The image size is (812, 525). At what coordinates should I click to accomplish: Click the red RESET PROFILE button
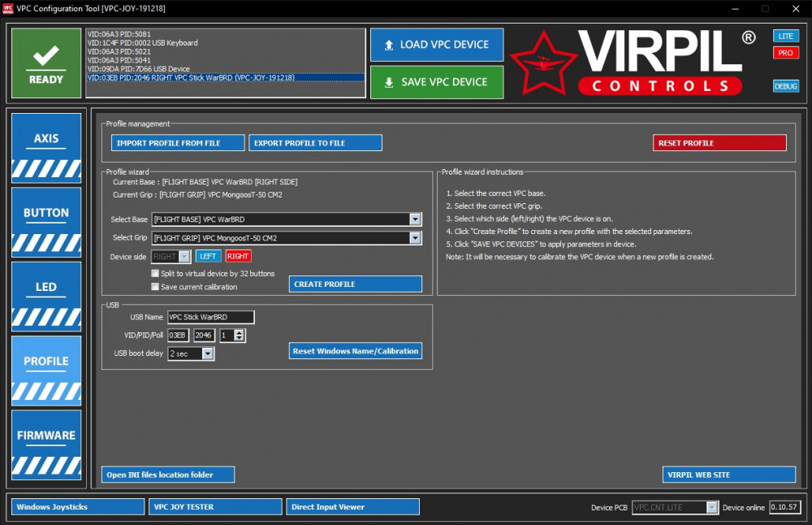point(719,143)
